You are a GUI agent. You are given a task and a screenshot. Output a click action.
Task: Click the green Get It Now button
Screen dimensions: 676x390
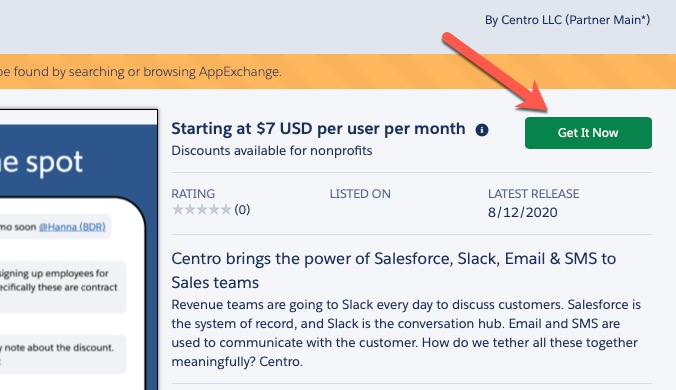click(588, 133)
